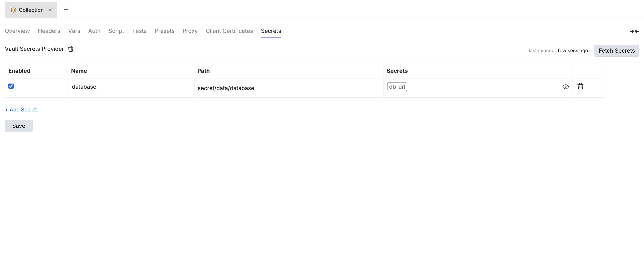Open the Headers tab
This screenshot has width=644, height=256.
(x=49, y=31)
